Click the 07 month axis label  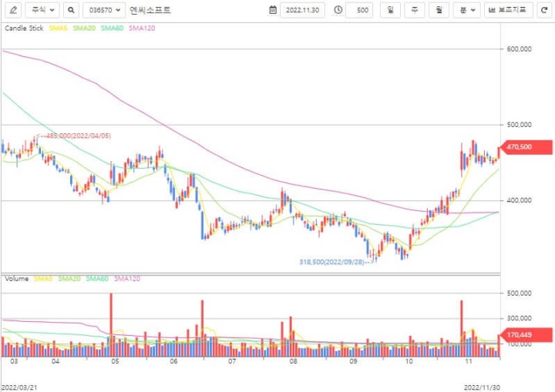pos(232,361)
